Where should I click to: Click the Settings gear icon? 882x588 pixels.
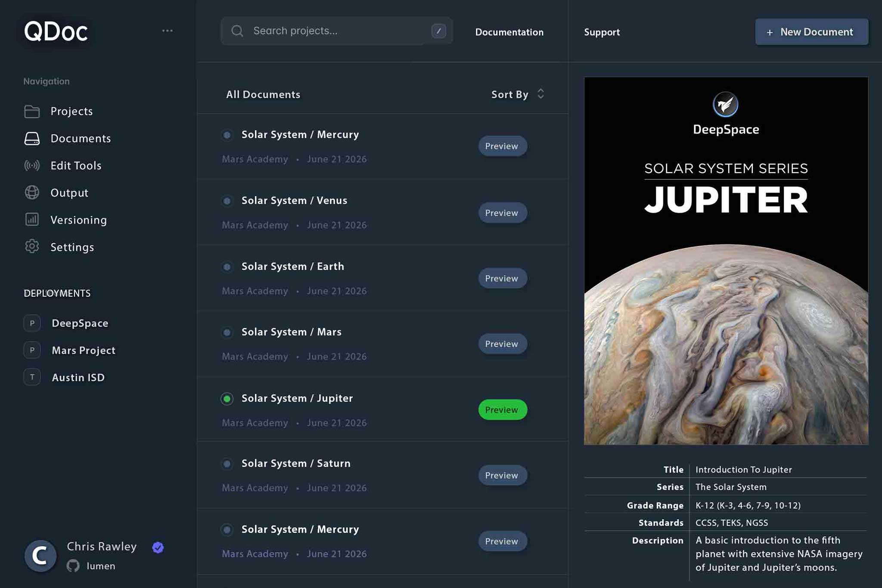click(32, 246)
